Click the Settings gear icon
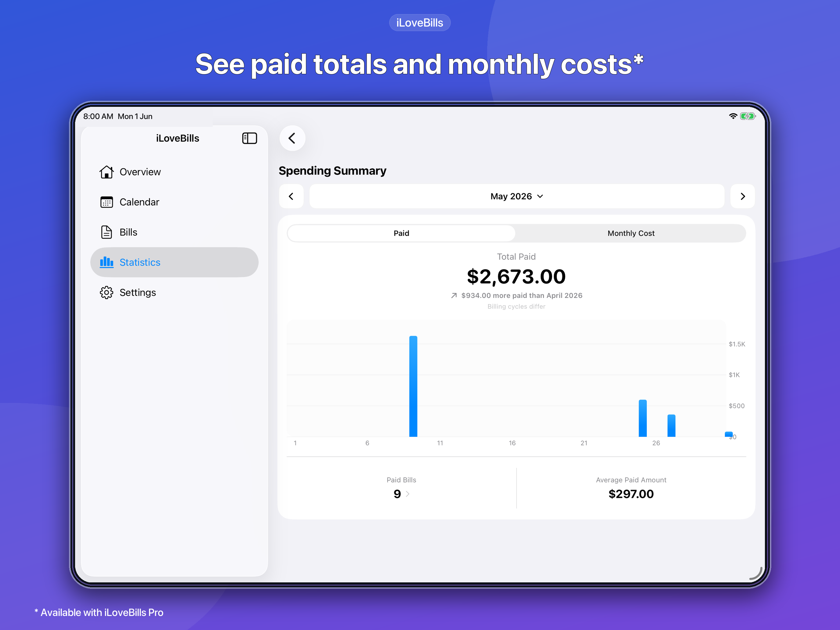The height and width of the screenshot is (630, 840). [106, 292]
